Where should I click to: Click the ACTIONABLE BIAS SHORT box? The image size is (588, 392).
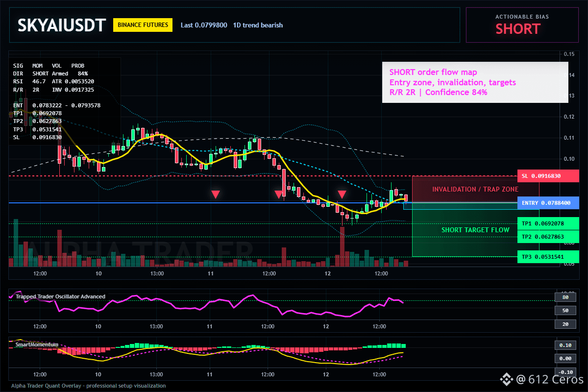[x=522, y=24]
